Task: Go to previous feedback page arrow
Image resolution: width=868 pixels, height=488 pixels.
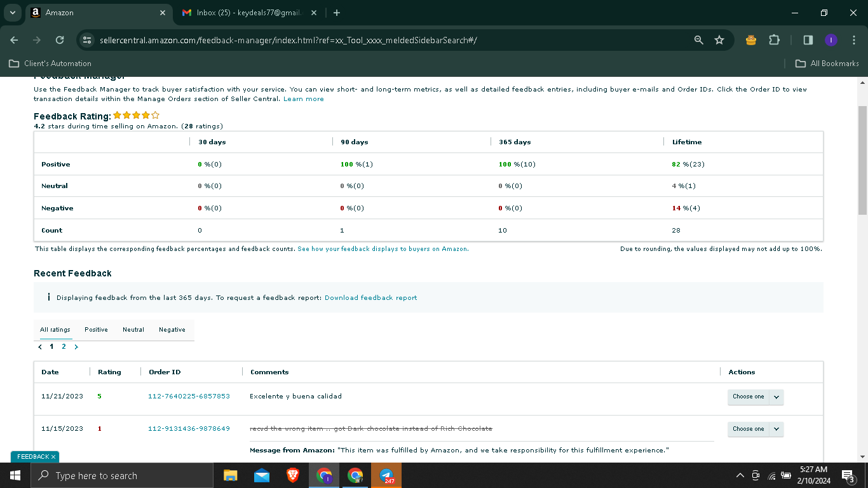Action: tap(41, 347)
